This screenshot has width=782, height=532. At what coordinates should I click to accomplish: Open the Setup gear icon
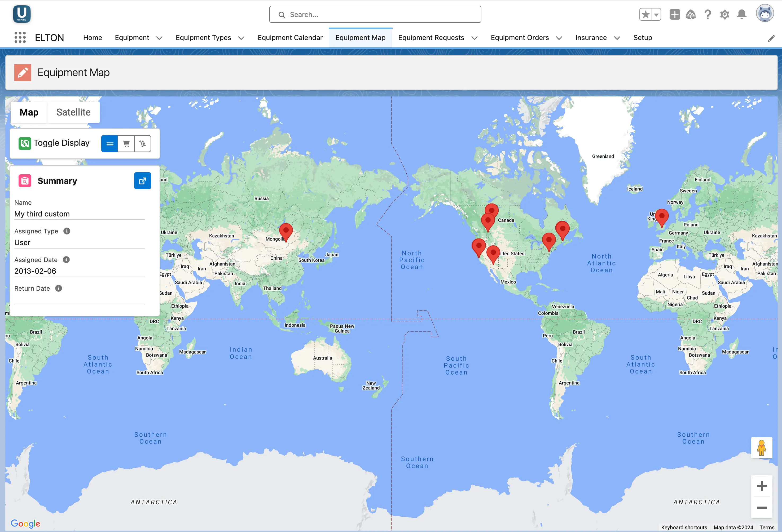[724, 15]
